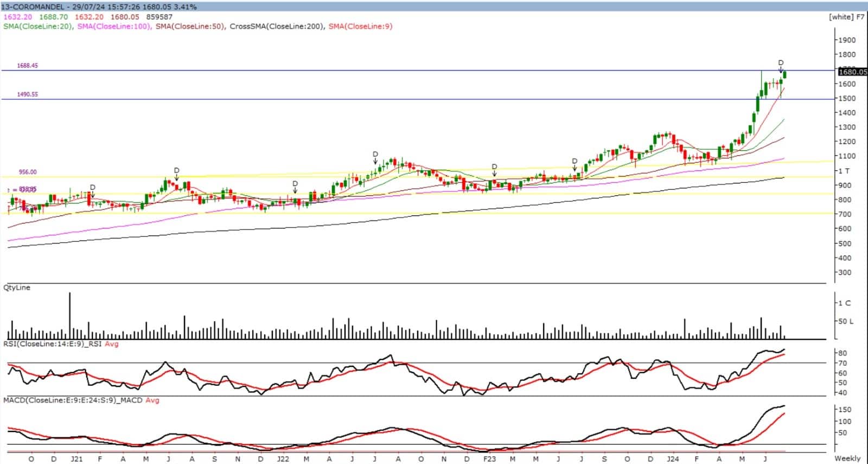Select the 1490.55 horizontal line label
868x464 pixels.
coord(27,94)
